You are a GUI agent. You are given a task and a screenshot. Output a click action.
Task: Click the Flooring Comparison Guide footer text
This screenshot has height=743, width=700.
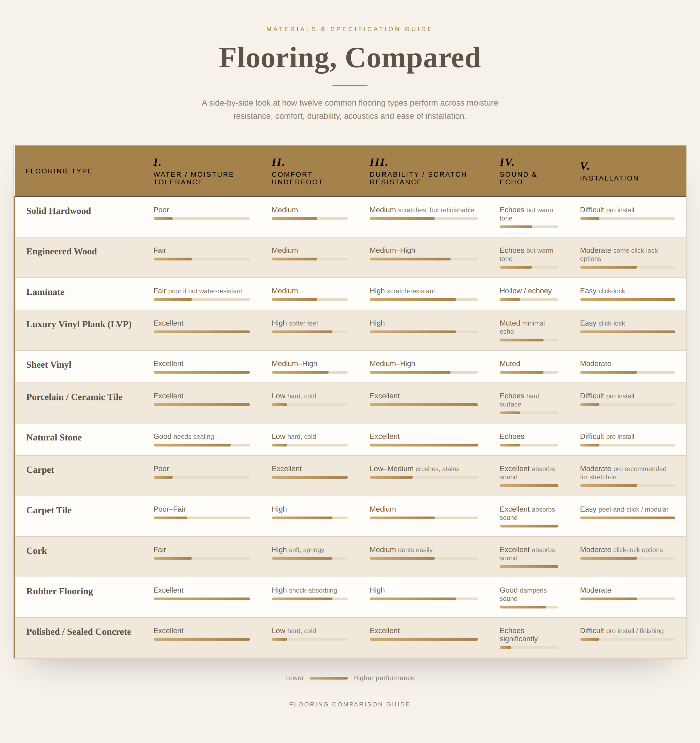pos(350,704)
